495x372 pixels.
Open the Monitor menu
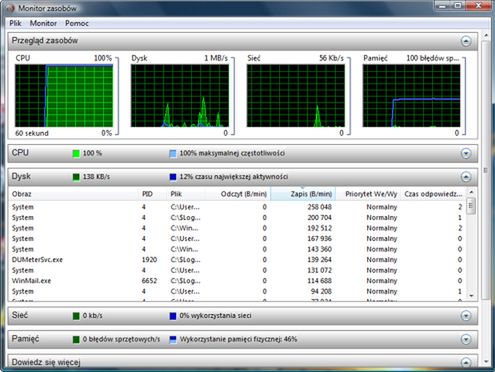[43, 23]
